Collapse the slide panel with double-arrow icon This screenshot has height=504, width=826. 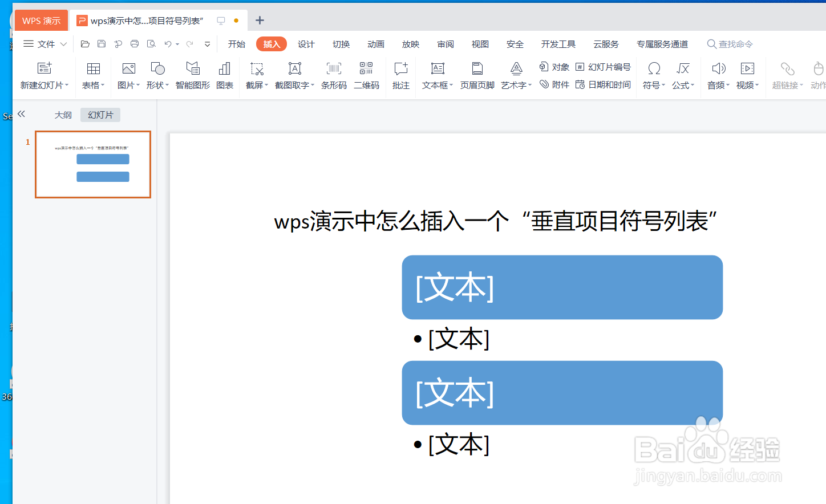[21, 114]
